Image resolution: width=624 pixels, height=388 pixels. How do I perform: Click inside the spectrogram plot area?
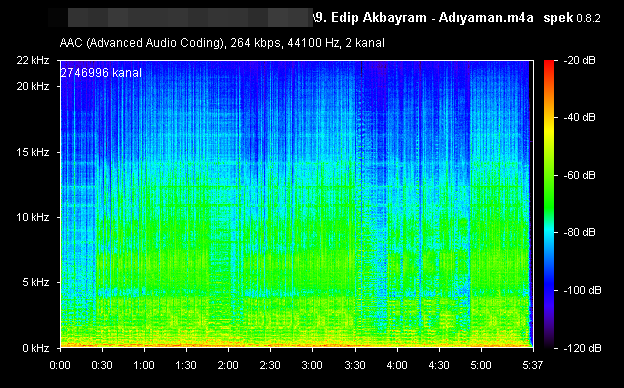(296, 204)
